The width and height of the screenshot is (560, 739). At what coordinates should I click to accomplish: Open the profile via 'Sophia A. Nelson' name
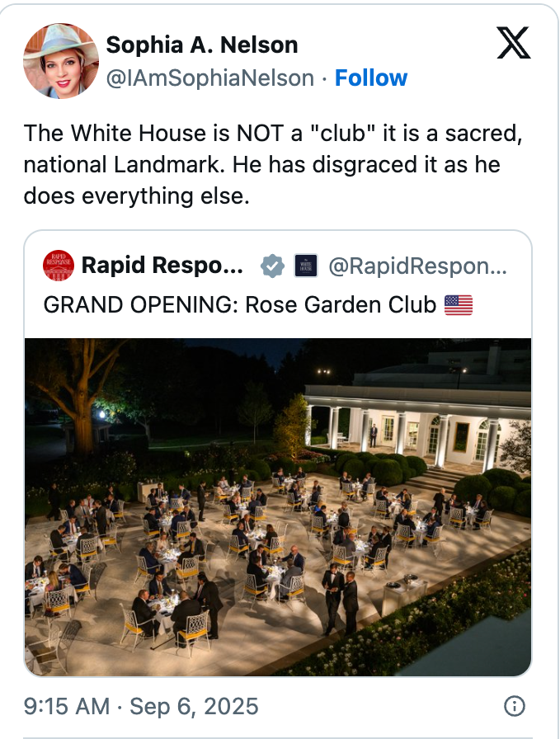[x=201, y=45]
